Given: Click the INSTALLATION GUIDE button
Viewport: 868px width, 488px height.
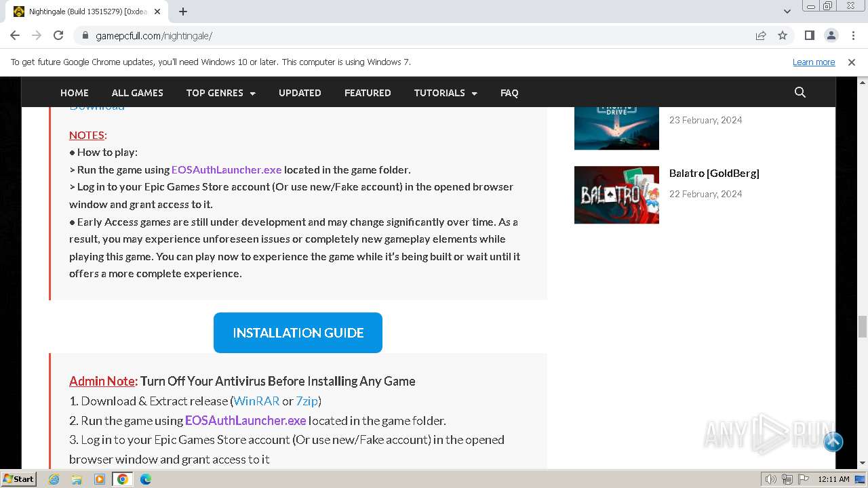Looking at the screenshot, I should pos(298,333).
